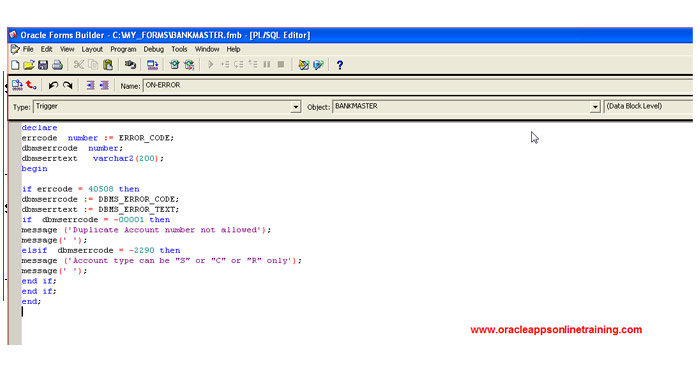700x370 pixels.
Task: Click the document icon left of File menu
Action: pyautogui.click(x=15, y=49)
